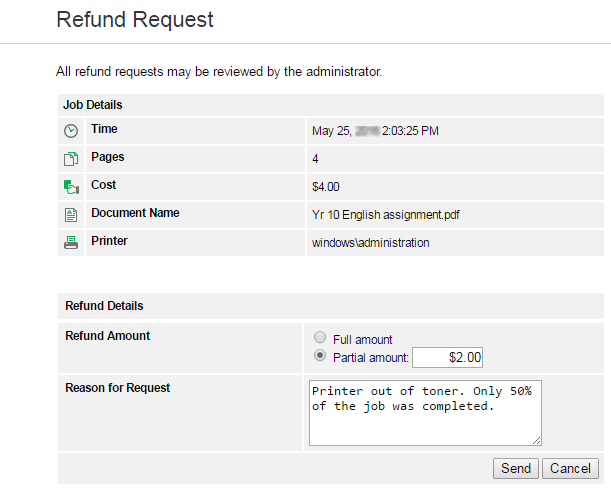Click the printer name windows\administration

click(x=371, y=242)
